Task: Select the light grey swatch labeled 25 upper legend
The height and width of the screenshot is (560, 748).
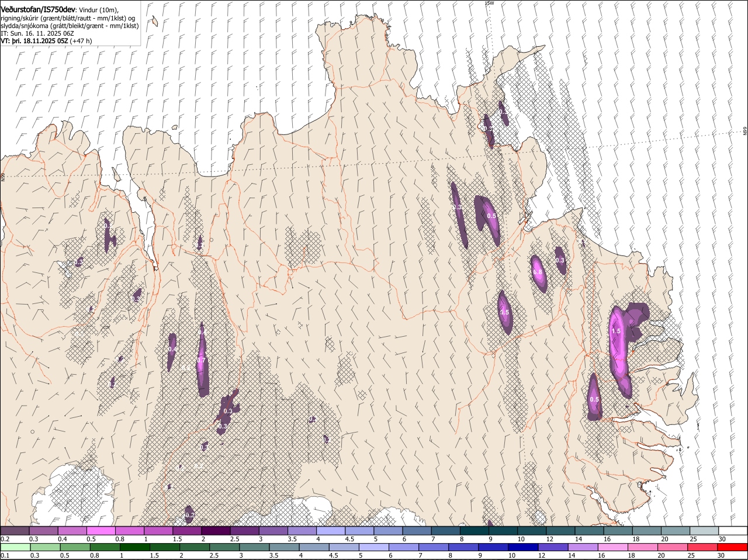Action: (704, 531)
